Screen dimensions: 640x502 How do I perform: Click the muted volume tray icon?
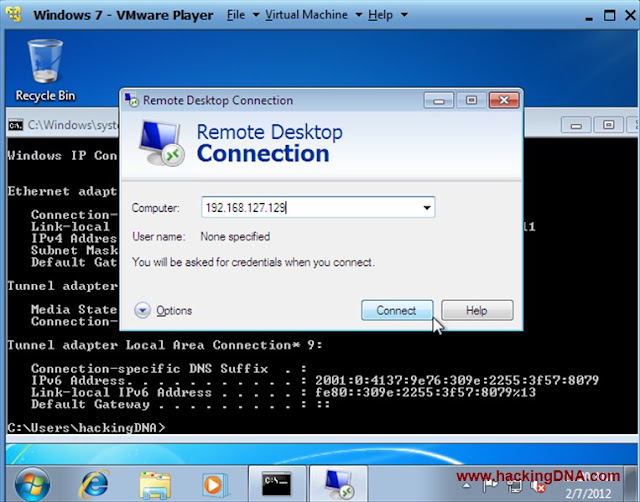coord(538,486)
